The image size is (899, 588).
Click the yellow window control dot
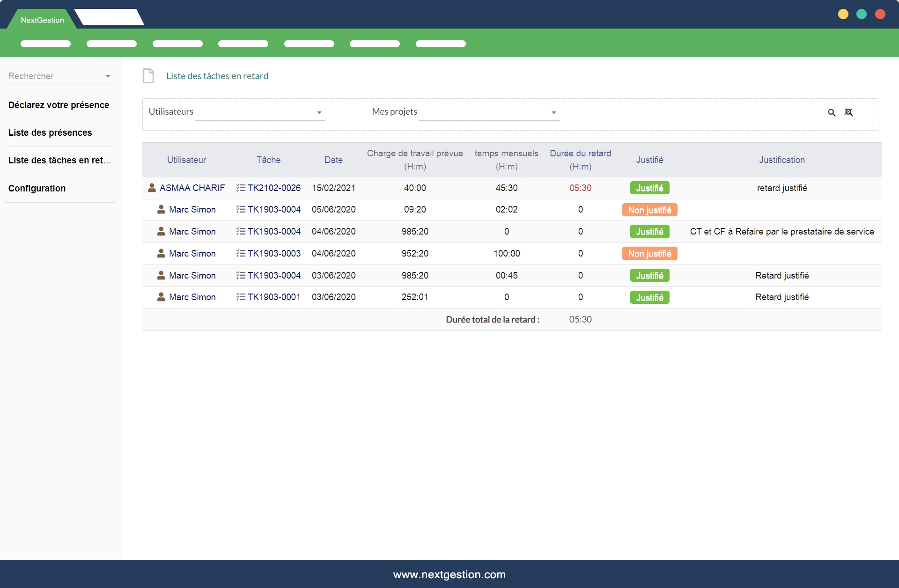click(843, 14)
